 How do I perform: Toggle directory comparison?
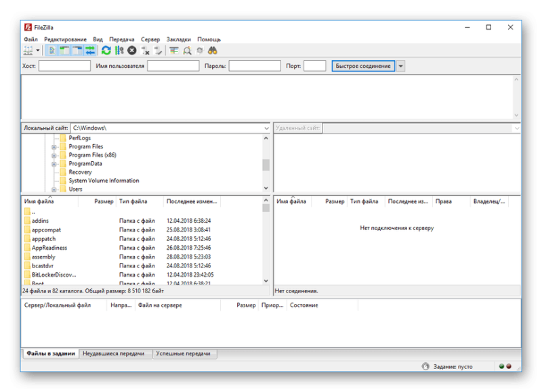[x=187, y=51]
